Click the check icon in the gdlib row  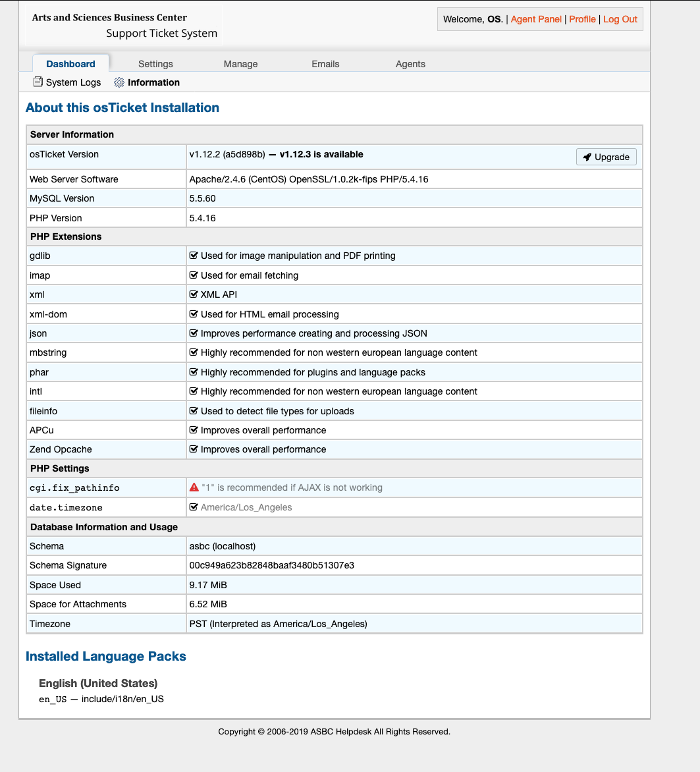coord(194,256)
